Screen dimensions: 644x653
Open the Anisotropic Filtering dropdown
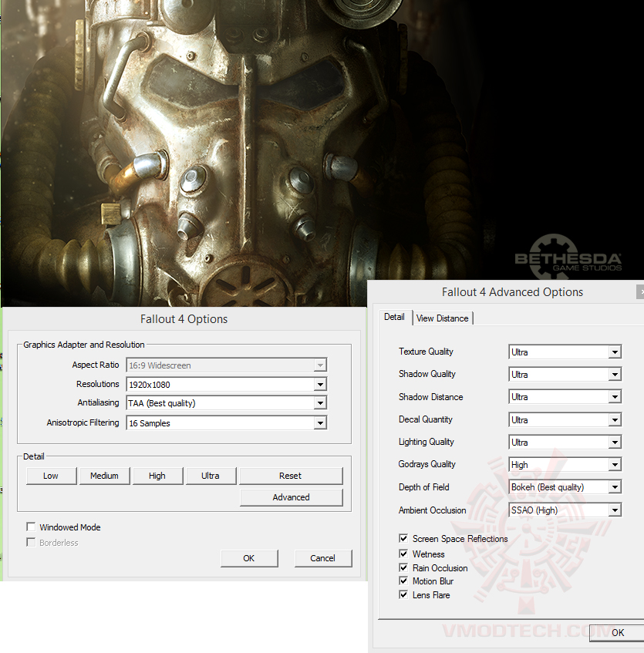click(x=226, y=422)
